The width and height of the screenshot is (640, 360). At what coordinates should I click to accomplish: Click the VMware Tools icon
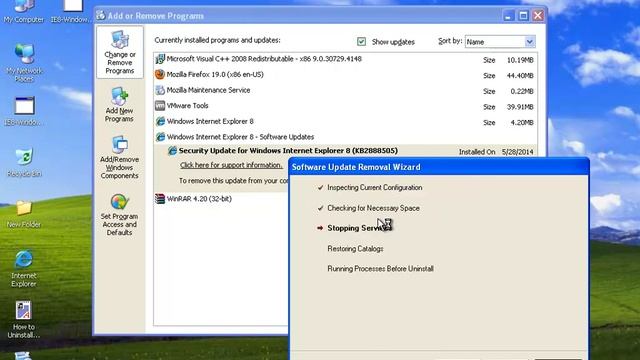[160, 106]
